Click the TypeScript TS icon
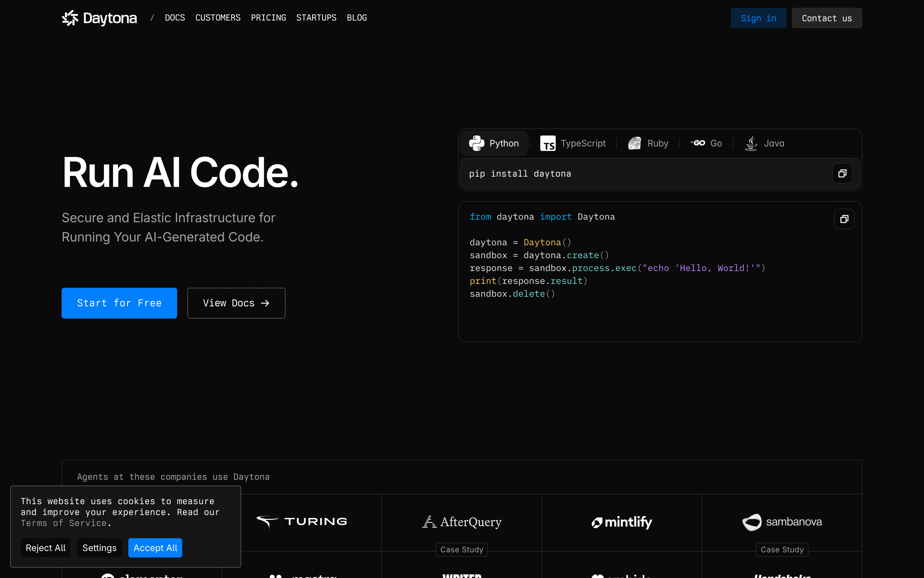This screenshot has height=578, width=924. pos(548,143)
